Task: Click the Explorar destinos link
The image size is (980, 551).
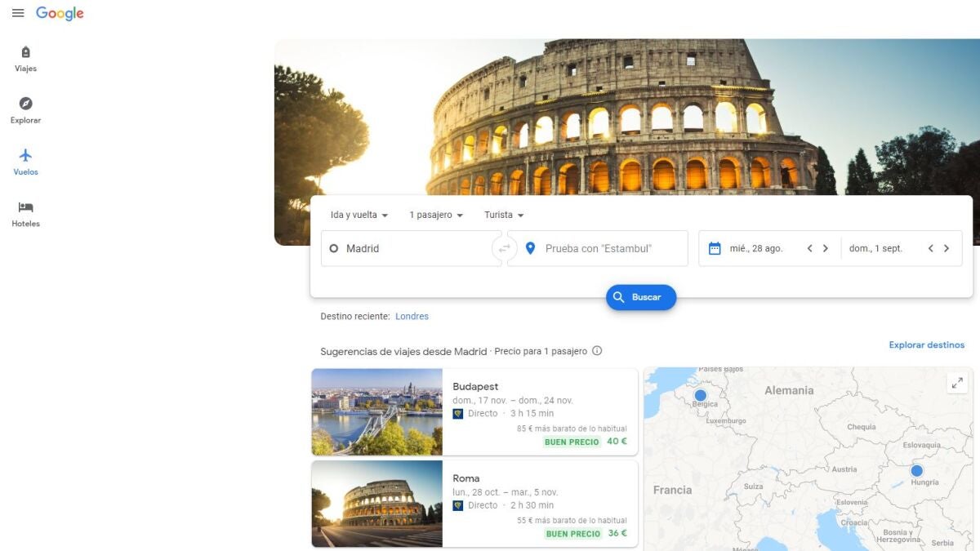Action: point(926,345)
